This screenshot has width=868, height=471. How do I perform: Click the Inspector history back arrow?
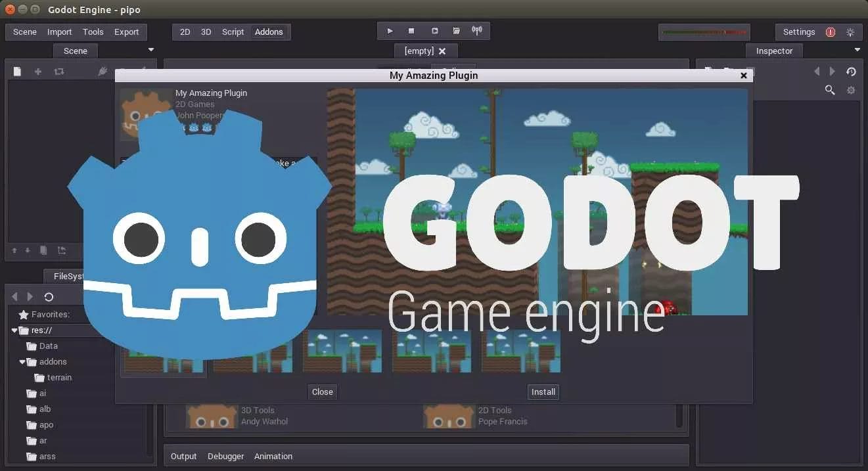(x=817, y=71)
